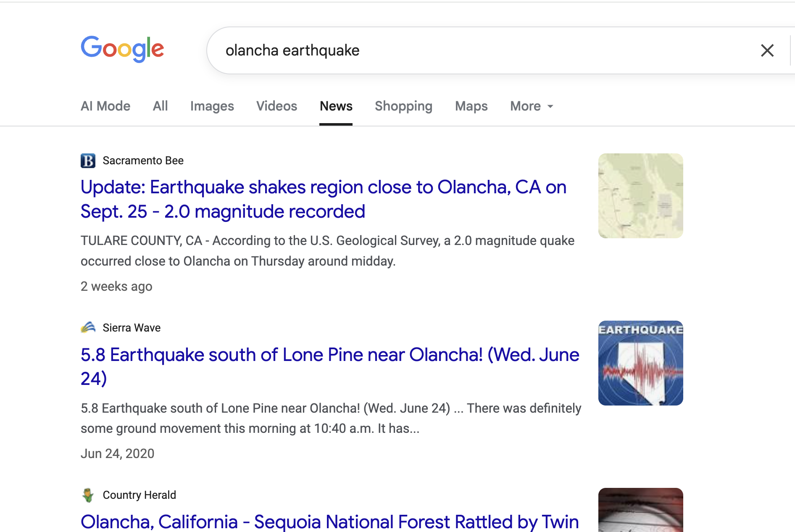The height and width of the screenshot is (532, 795).
Task: Switch to AI Mode tab
Action: tap(105, 106)
